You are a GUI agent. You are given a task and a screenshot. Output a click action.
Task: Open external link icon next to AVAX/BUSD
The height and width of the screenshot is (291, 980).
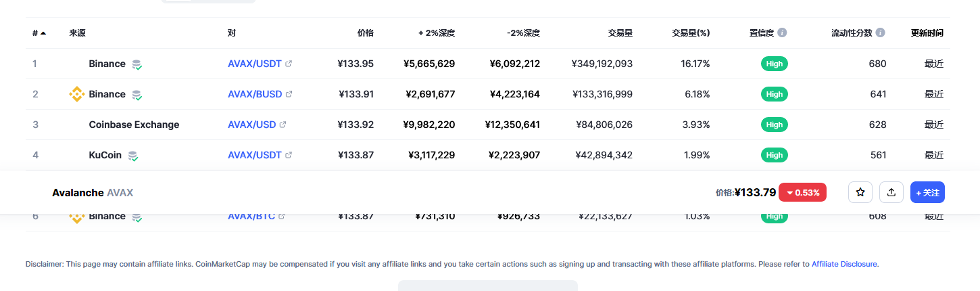(x=289, y=94)
